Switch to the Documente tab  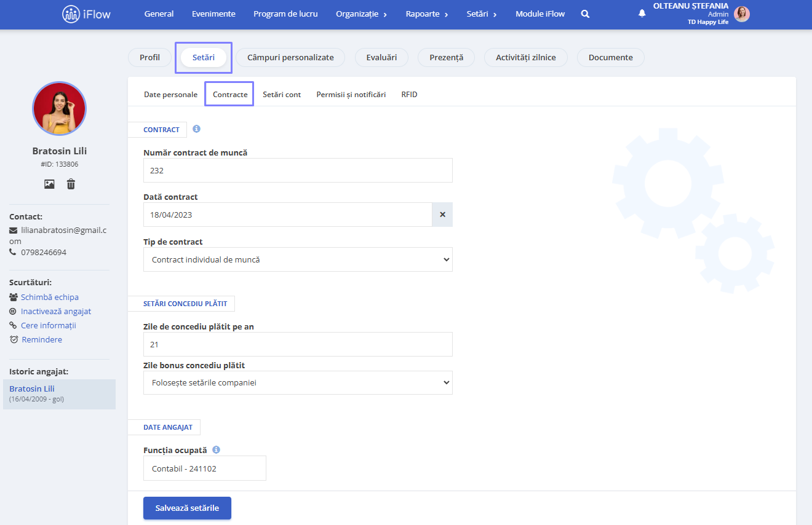coord(611,57)
